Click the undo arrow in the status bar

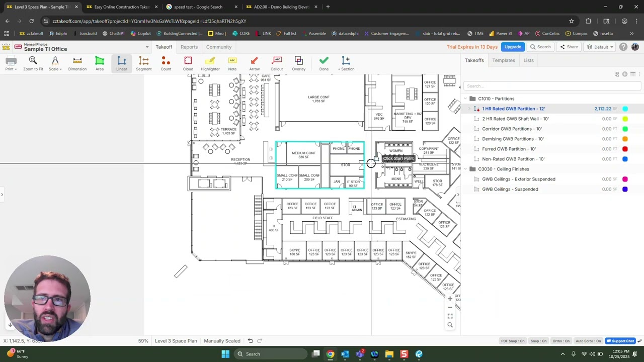pos(250,341)
